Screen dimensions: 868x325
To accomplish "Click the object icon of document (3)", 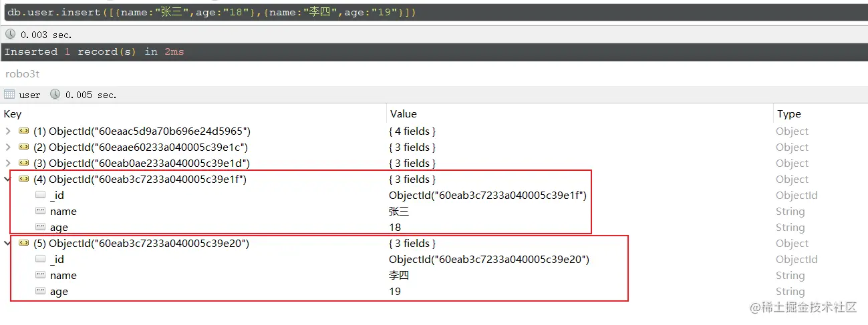I will (24, 164).
